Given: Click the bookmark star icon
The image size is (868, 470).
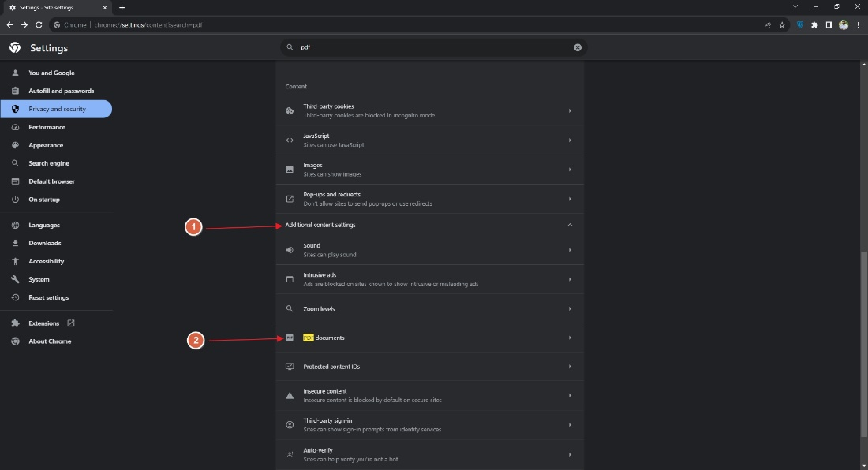Looking at the screenshot, I should 782,24.
